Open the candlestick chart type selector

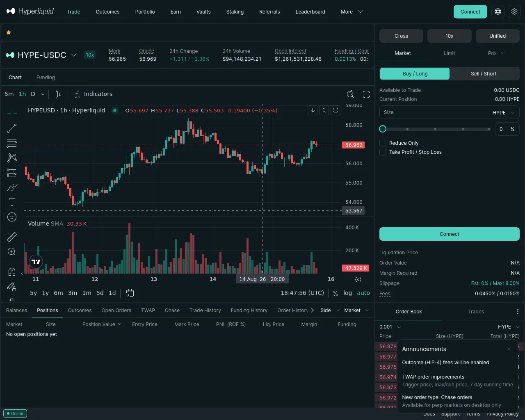pyautogui.click(x=59, y=94)
